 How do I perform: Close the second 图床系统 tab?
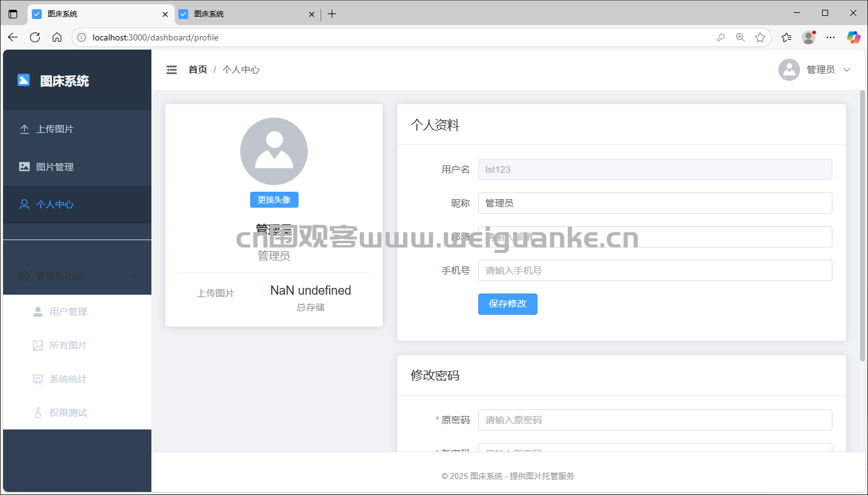click(311, 14)
